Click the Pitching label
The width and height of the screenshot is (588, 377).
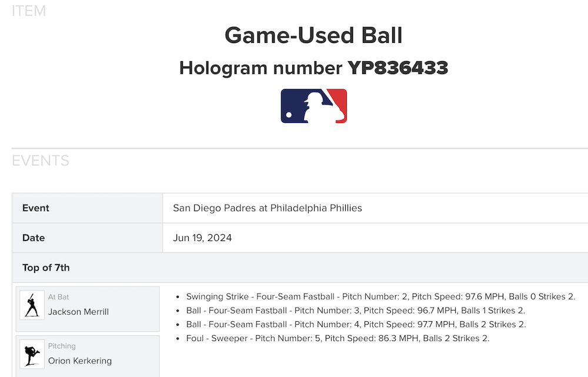(62, 346)
